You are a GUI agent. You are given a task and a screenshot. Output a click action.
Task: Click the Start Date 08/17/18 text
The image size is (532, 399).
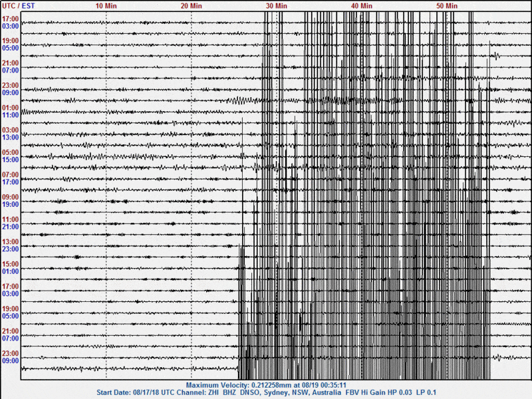[x=128, y=392]
